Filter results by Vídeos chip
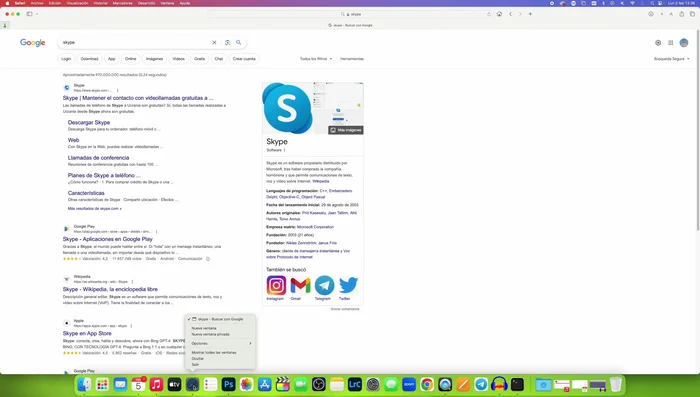Viewport: 700px width, 397px height. tap(179, 59)
